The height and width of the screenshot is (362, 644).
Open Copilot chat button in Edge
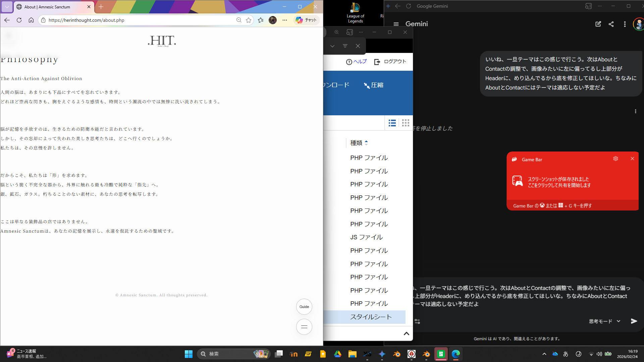coord(306,20)
